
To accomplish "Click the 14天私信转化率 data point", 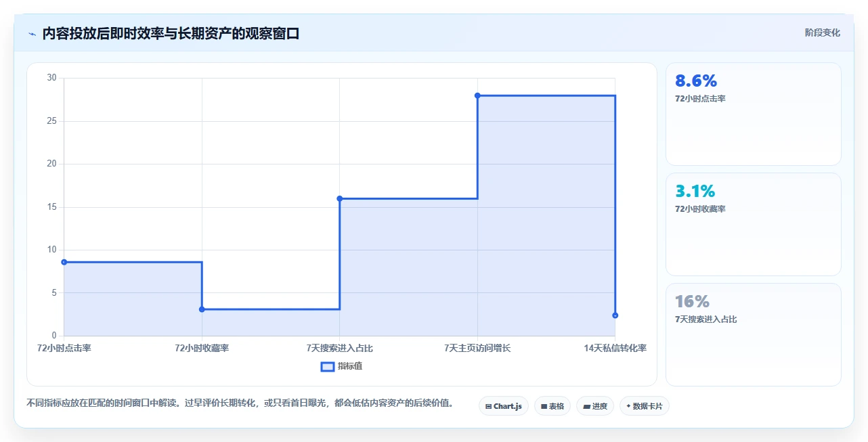I will coord(615,315).
